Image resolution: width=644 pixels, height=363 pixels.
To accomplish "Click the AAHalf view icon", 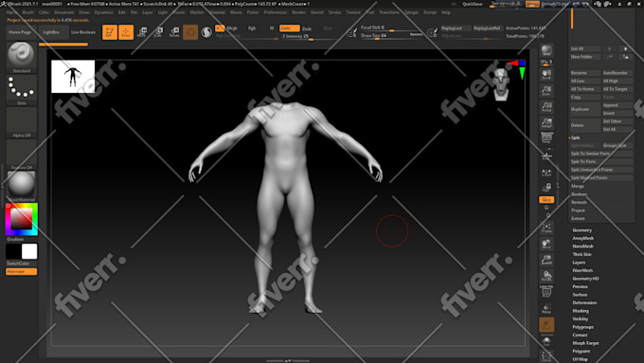I will (546, 122).
